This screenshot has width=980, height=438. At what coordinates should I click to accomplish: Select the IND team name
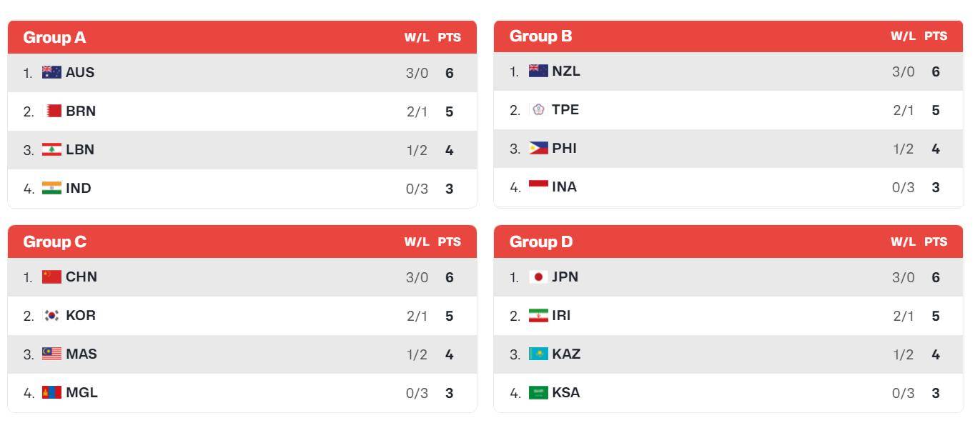(79, 189)
